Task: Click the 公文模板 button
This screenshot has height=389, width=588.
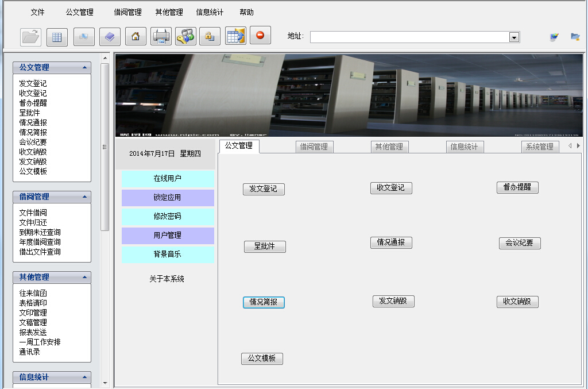Action: [262, 359]
